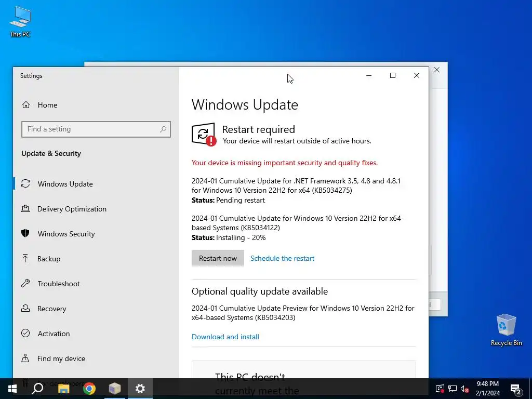The width and height of the screenshot is (532, 399).
Task: Click the KB5034275 .NET Framework update text
Action: coord(296,185)
